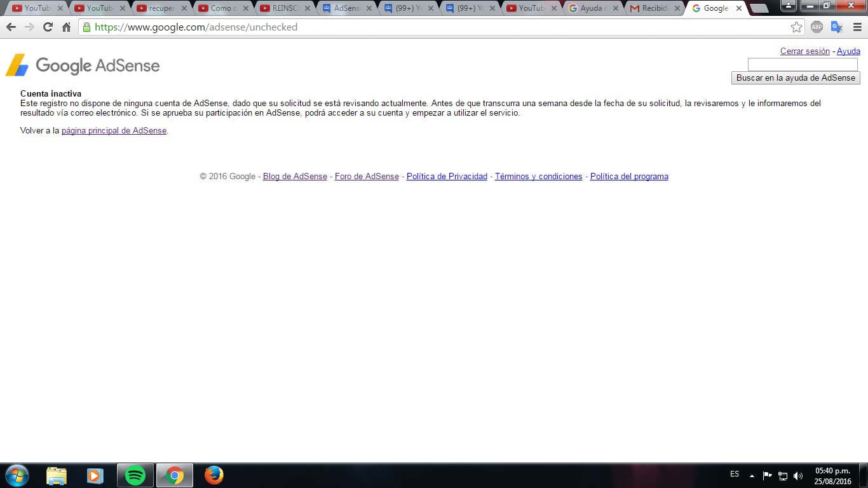Screen dimensions: 868x488
Task: Close the Gmail 'Recibid' tab
Action: (677, 8)
